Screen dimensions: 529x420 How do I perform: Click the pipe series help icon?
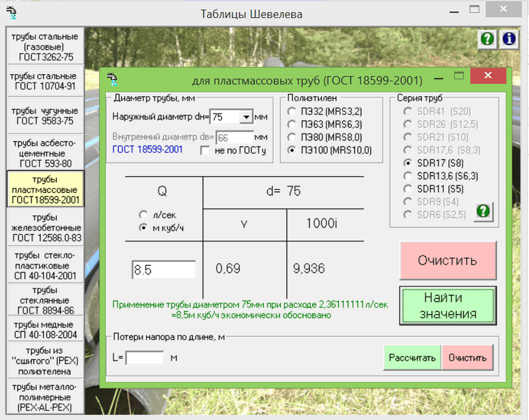pos(484,212)
